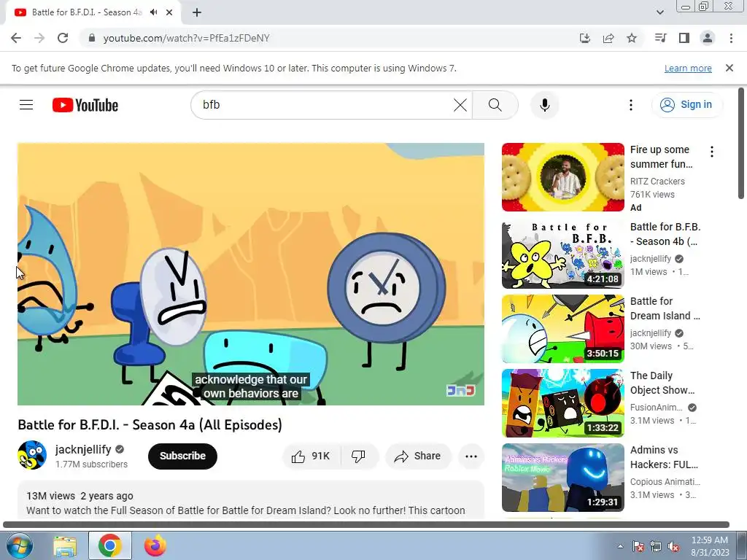The height and width of the screenshot is (560, 747).
Task: Click FusionAnim channel name
Action: [x=657, y=408]
